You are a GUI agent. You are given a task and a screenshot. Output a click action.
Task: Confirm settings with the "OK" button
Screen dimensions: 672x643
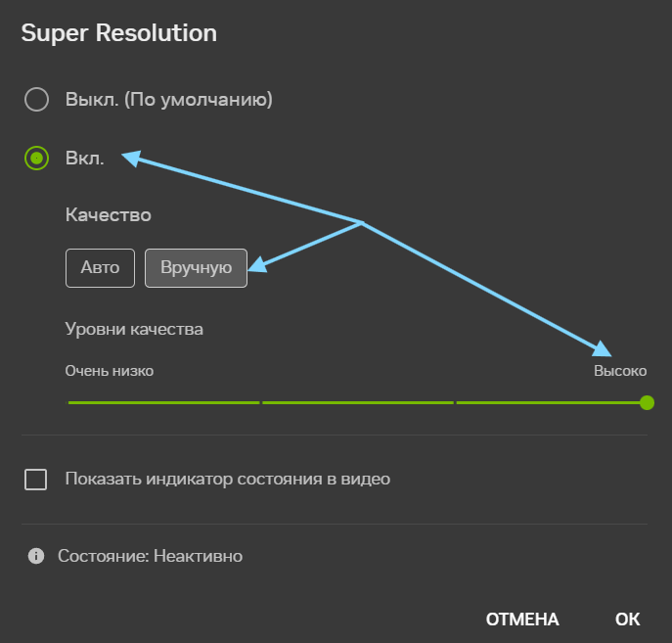click(627, 619)
